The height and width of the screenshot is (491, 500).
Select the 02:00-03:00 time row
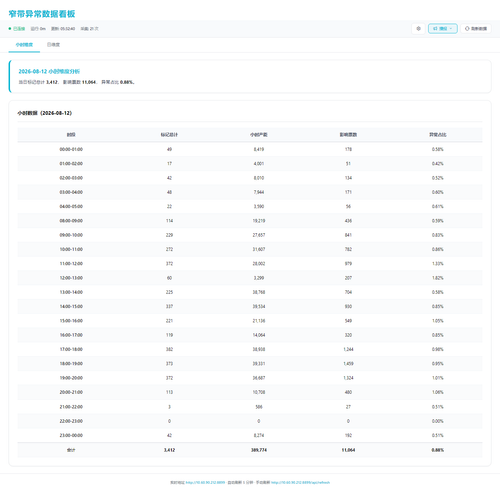click(250, 178)
